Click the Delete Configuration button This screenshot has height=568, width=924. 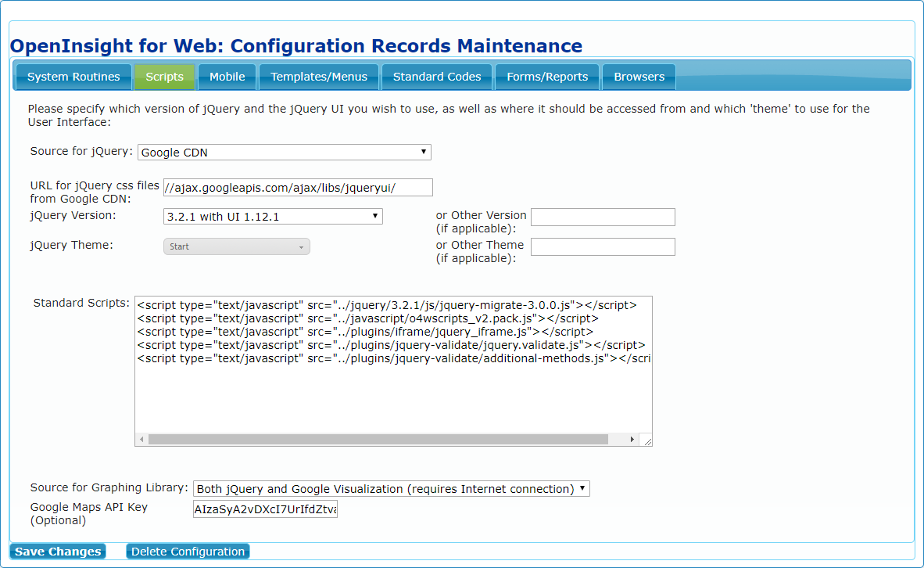(x=188, y=552)
